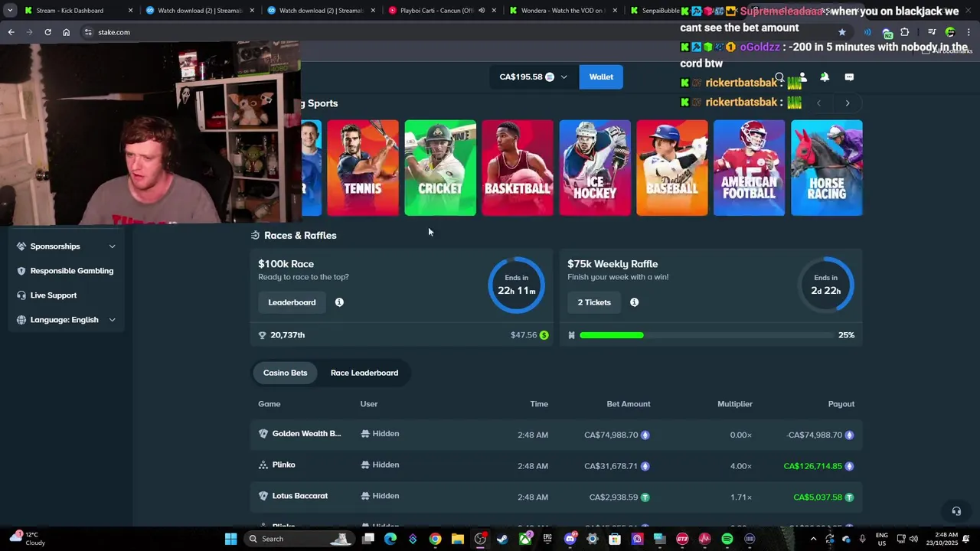This screenshot has height=551, width=980.
Task: Open the browser extensions puzzle icon
Action: click(905, 32)
